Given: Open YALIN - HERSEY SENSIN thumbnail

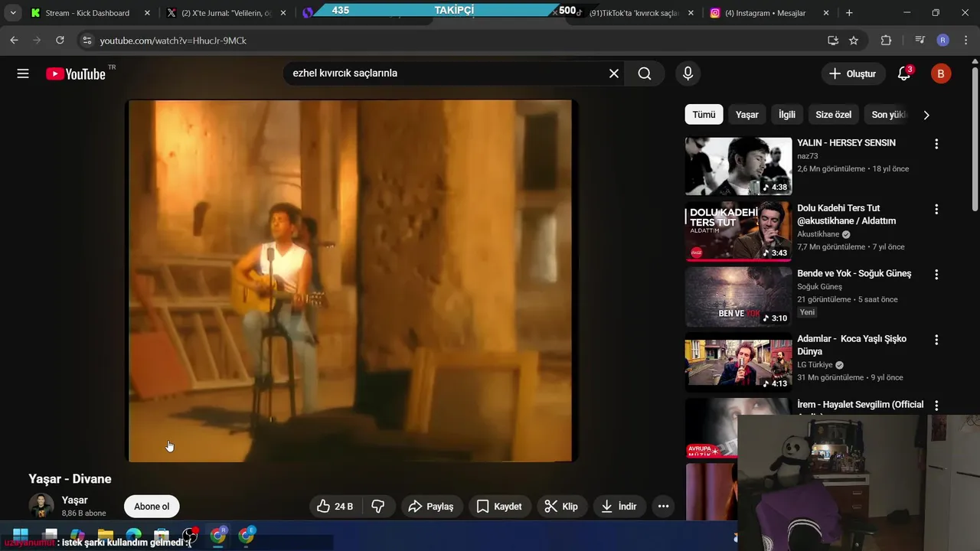Looking at the screenshot, I should tap(738, 166).
